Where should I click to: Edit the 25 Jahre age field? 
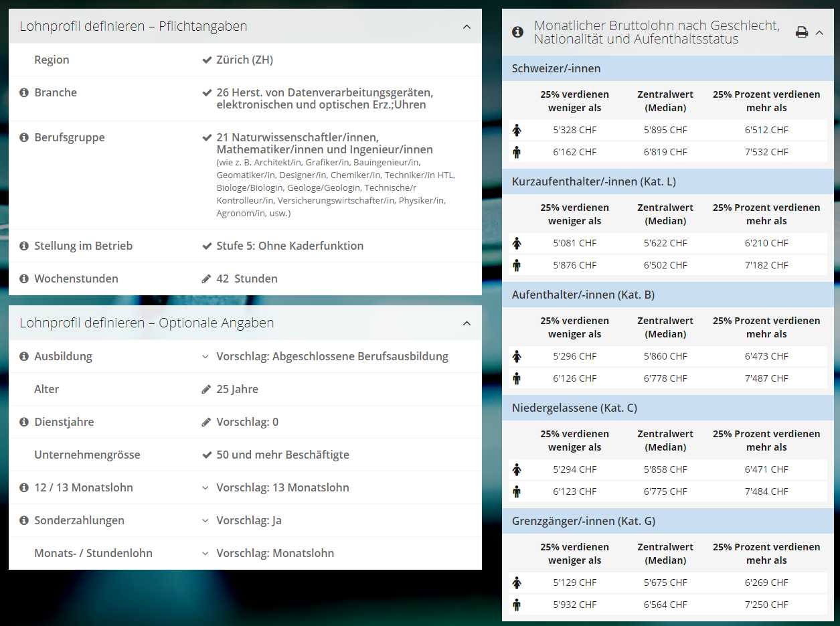pyautogui.click(x=237, y=389)
